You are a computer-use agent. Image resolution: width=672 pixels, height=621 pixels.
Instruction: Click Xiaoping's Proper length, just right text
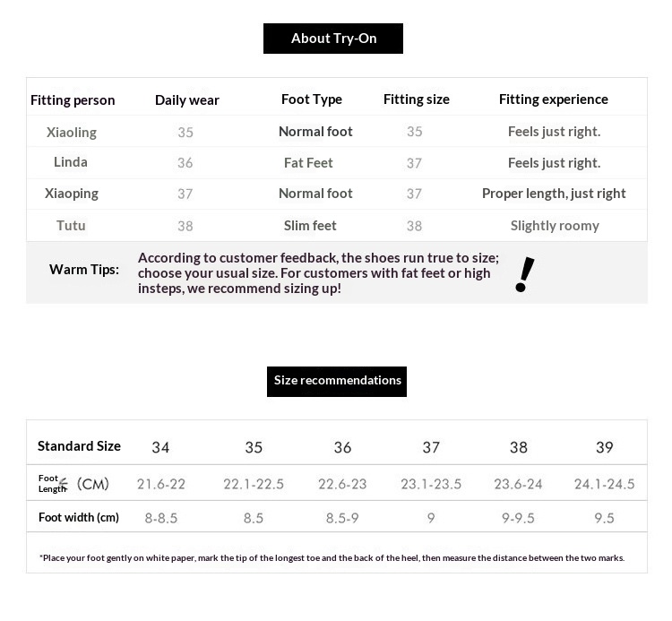tap(554, 194)
